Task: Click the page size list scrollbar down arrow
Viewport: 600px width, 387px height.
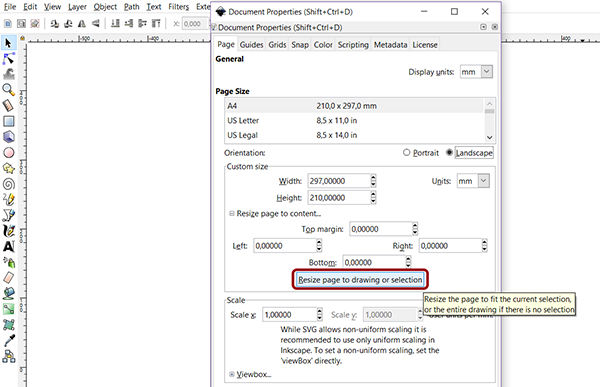Action: click(489, 137)
